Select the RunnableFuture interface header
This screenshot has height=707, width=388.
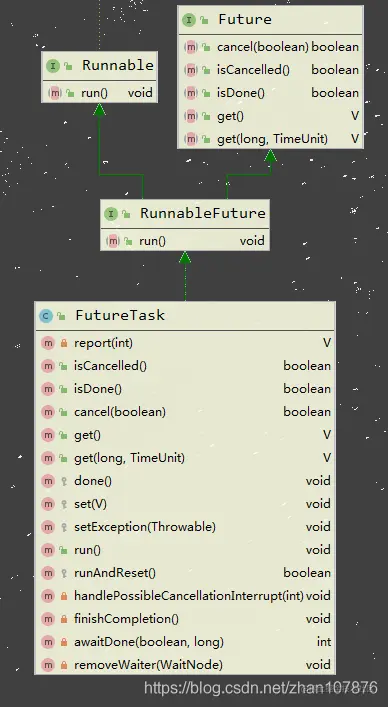[185, 214]
